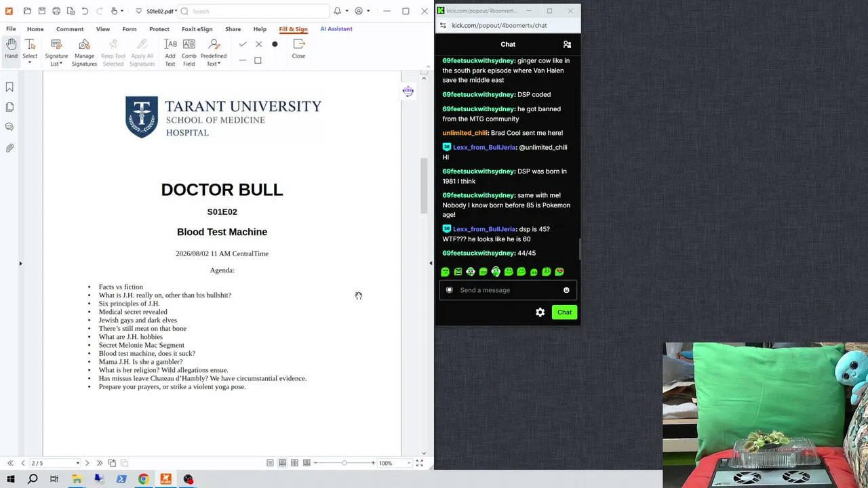Viewport: 868px width, 488px height.
Task: Switch to the Comment ribbon tab
Action: pyautogui.click(x=70, y=29)
